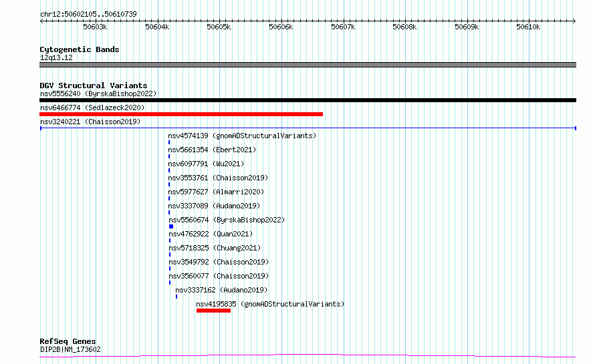
Task: Click the small blue marker under nsv4574139
Action: (169, 142)
